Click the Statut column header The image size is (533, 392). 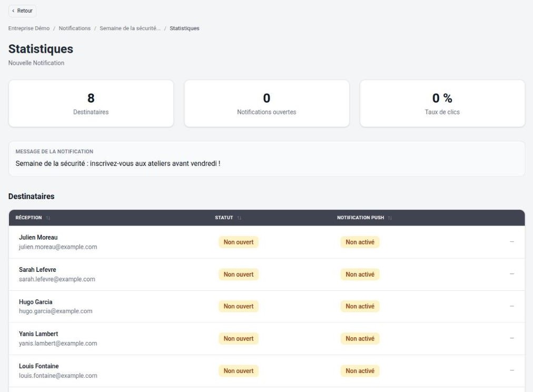224,218
